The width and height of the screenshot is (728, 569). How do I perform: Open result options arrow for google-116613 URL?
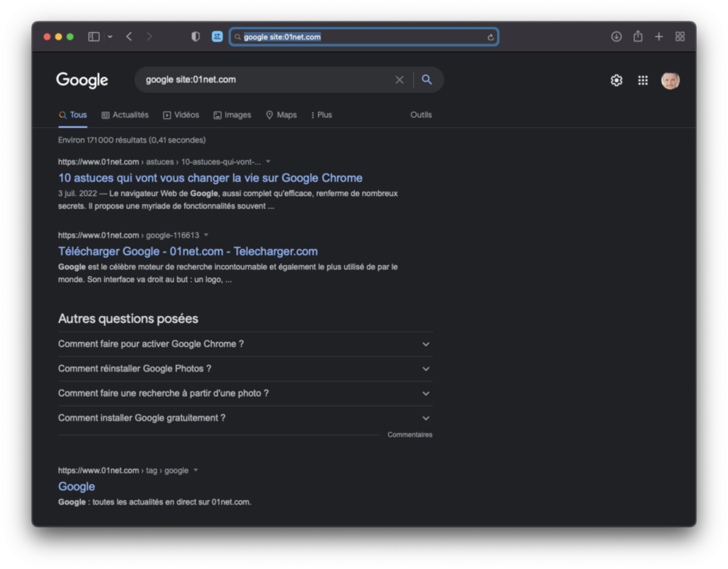click(x=206, y=235)
